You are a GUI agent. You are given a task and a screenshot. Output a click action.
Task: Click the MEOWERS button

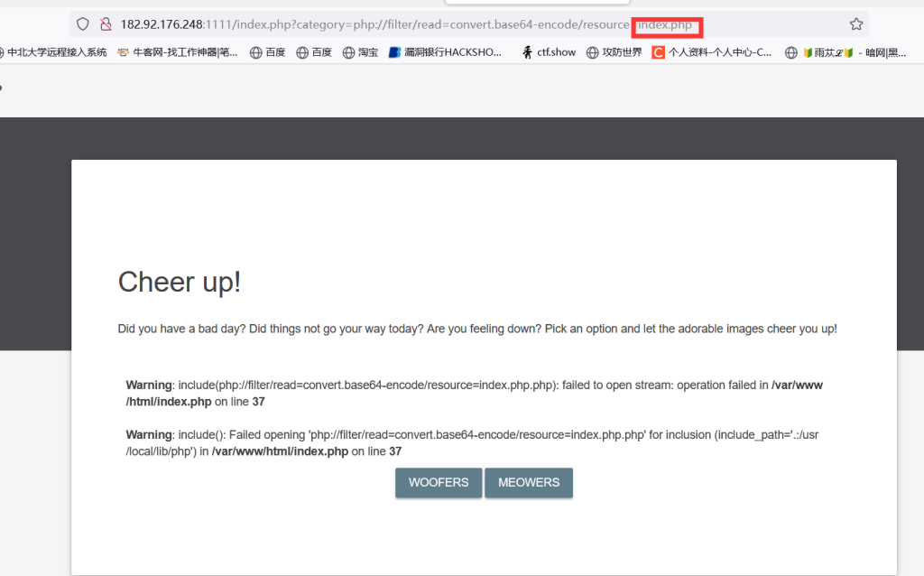coord(529,483)
